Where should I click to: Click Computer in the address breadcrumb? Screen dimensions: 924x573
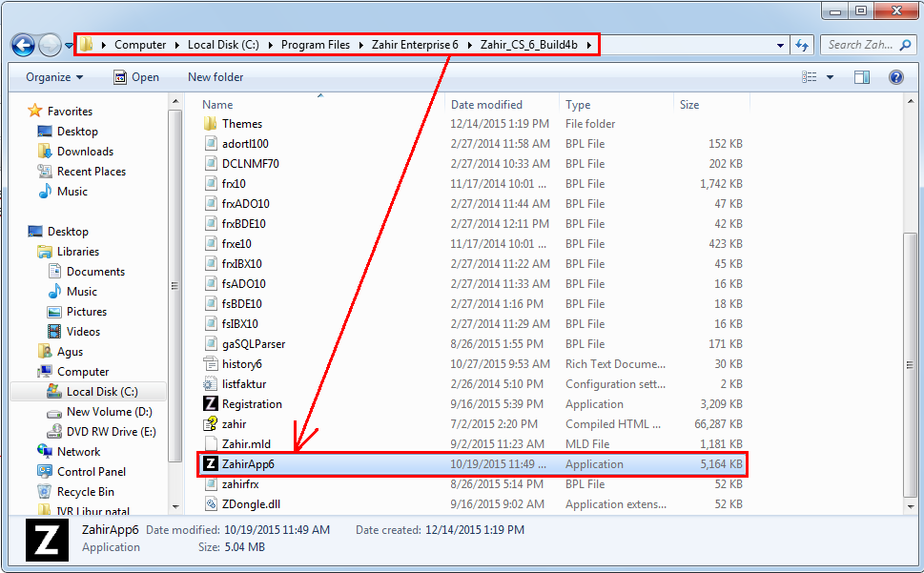(140, 45)
